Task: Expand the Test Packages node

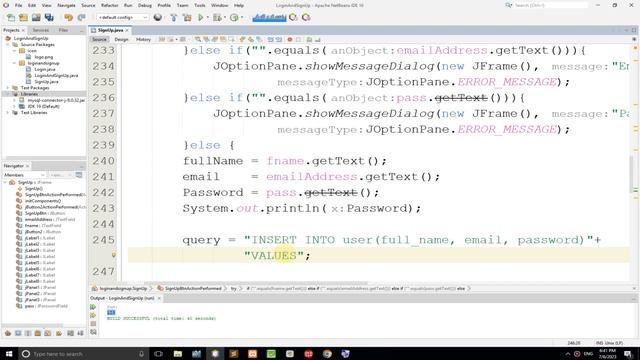Action: 8,88
